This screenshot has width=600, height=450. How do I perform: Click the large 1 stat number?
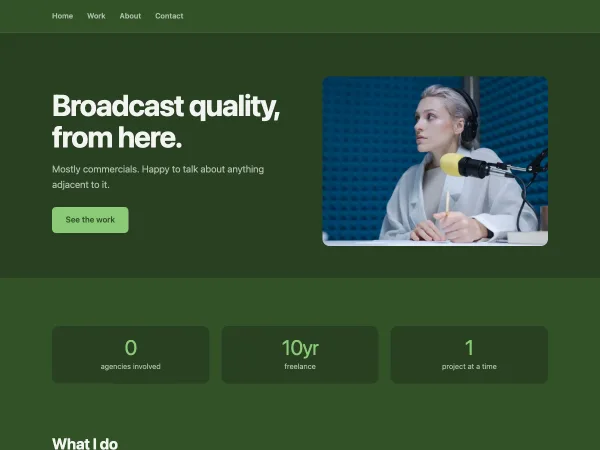pyautogui.click(x=469, y=348)
